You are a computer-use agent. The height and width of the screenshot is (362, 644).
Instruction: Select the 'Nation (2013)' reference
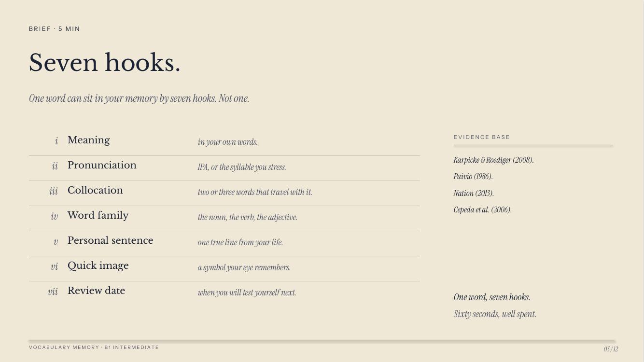coord(474,193)
